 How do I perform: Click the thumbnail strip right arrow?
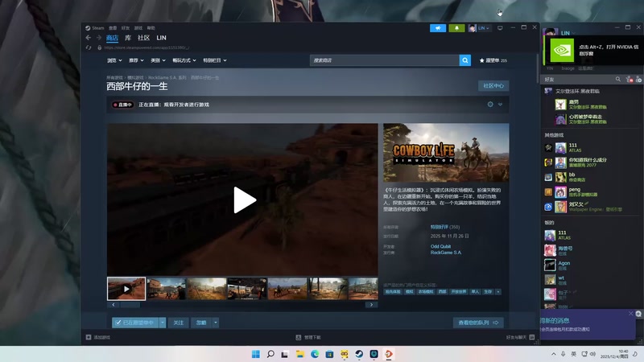[x=371, y=305]
